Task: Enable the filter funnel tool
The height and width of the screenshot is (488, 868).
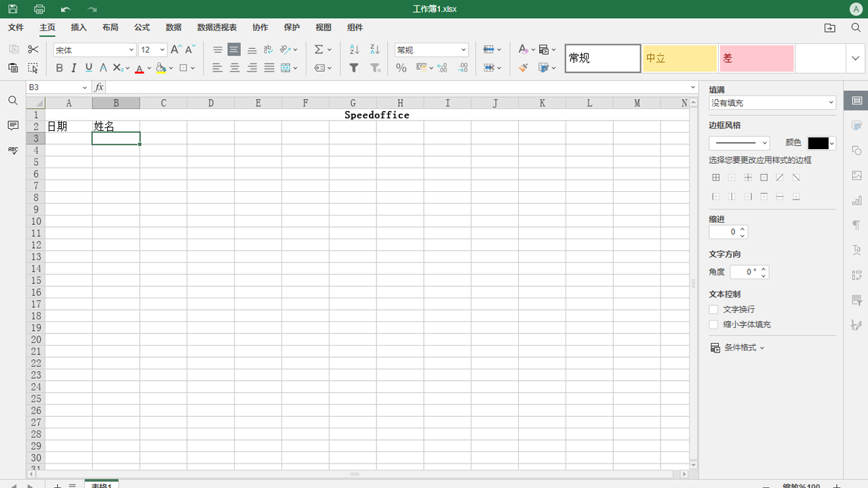Action: [353, 68]
